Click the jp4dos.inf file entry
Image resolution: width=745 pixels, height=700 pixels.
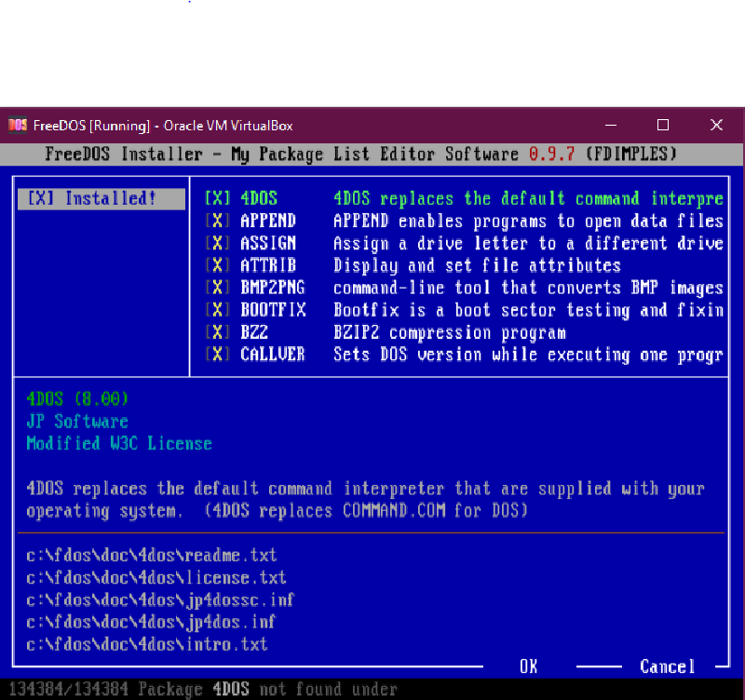point(152,622)
